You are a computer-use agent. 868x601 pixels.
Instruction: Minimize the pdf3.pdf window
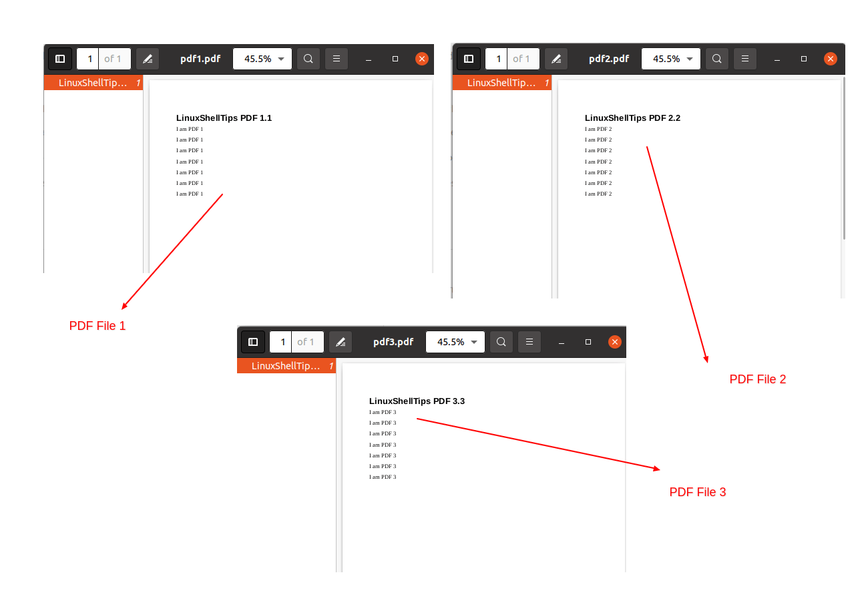562,342
